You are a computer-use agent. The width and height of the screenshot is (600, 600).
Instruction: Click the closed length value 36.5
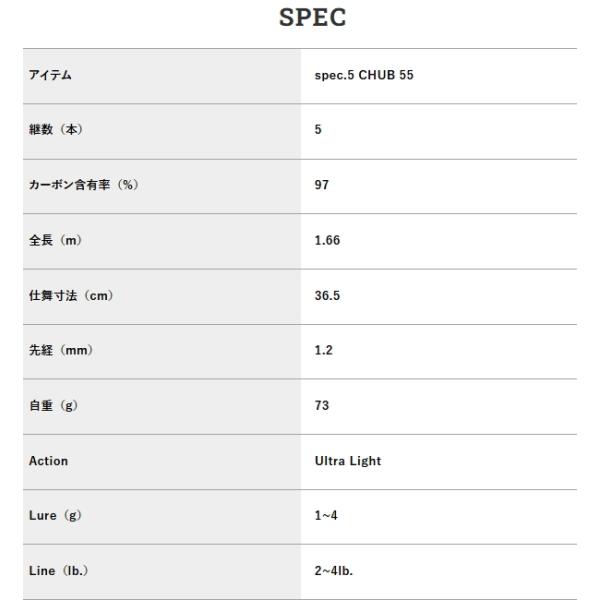pyautogui.click(x=327, y=295)
